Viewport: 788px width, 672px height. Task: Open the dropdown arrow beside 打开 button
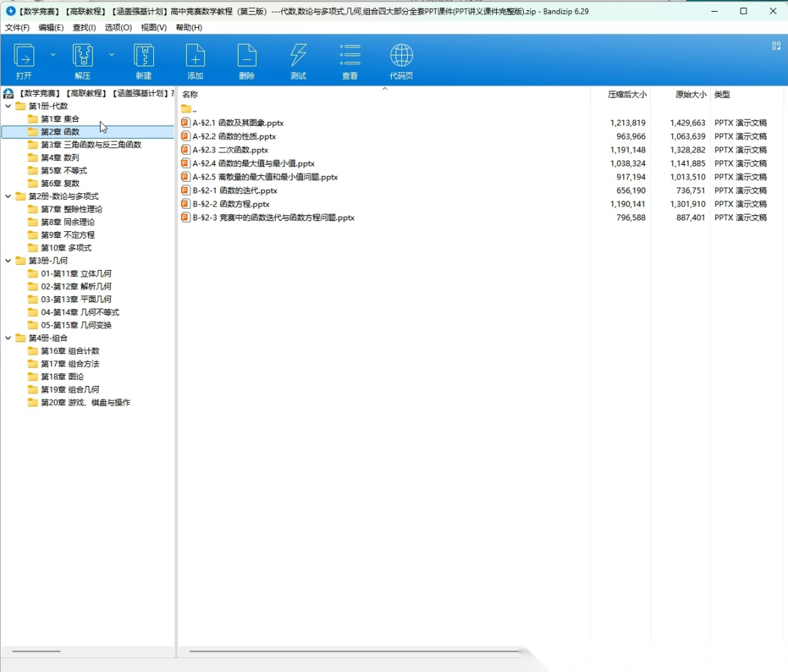tap(53, 55)
